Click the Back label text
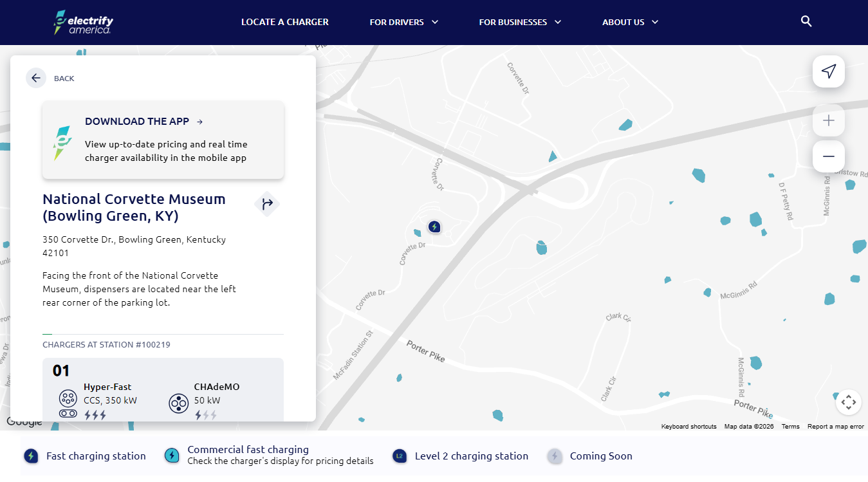The image size is (868, 482). [x=64, y=79]
